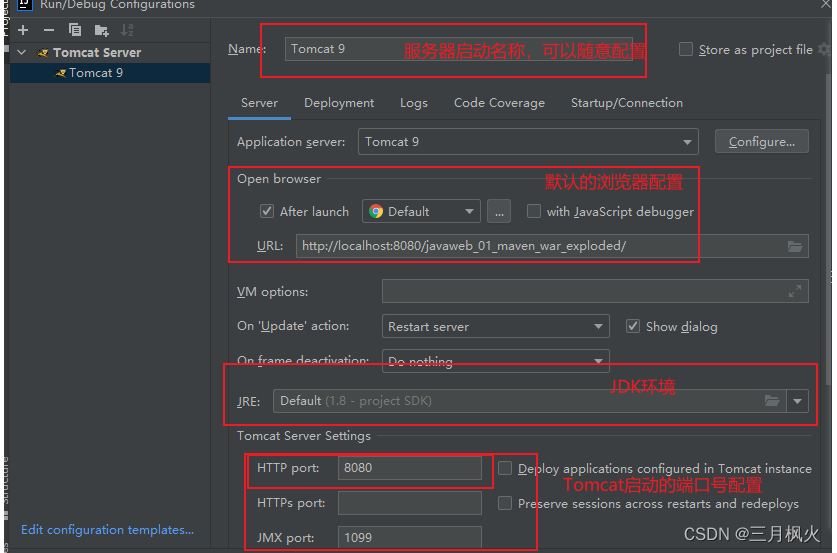Click the HTTP port input field
The image size is (837, 553).
[x=409, y=468]
